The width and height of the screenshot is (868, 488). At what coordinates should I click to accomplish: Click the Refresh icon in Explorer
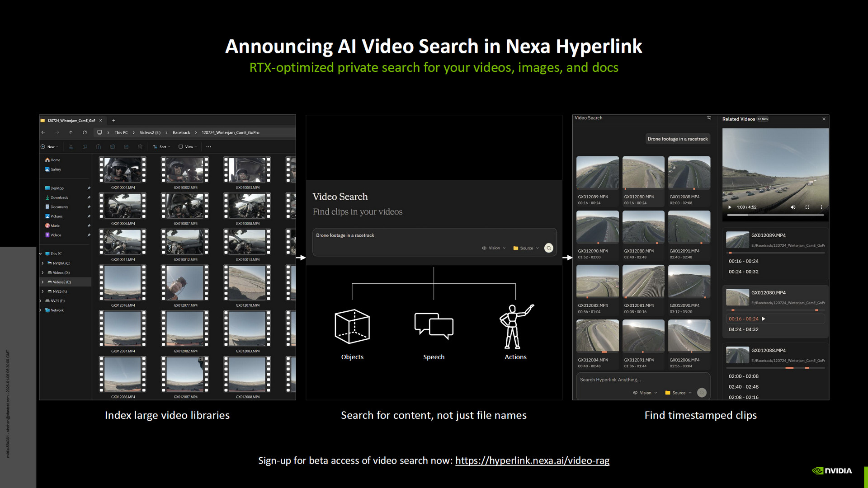85,132
